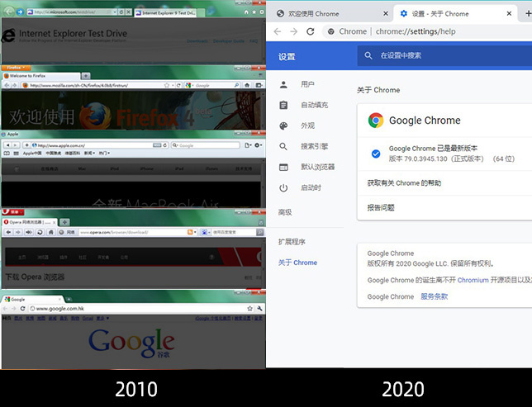Open 默认浏览器 settings section
532x407 pixels.
click(x=317, y=167)
